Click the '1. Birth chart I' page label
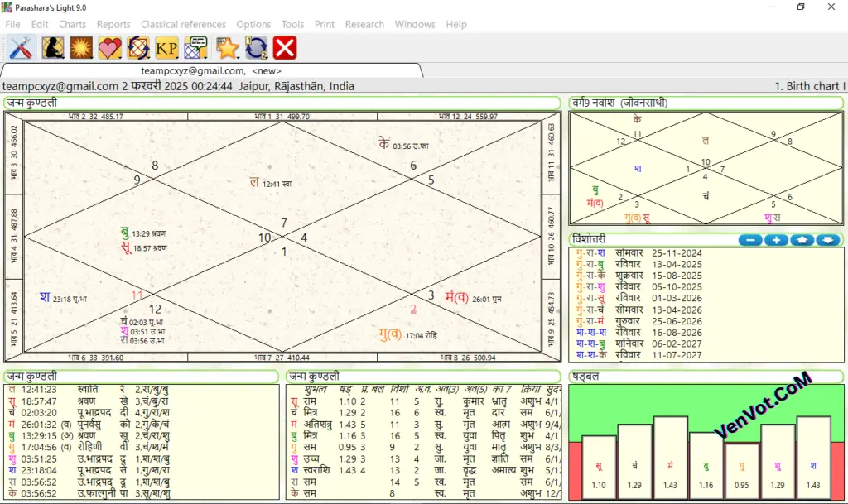The height and width of the screenshot is (504, 848). (810, 86)
